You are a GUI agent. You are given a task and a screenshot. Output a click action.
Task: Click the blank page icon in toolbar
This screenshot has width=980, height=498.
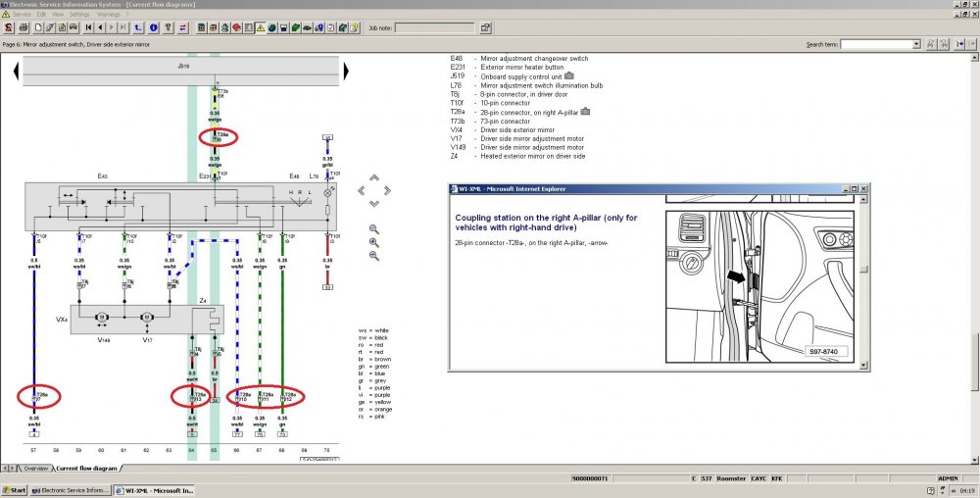[x=38, y=27]
